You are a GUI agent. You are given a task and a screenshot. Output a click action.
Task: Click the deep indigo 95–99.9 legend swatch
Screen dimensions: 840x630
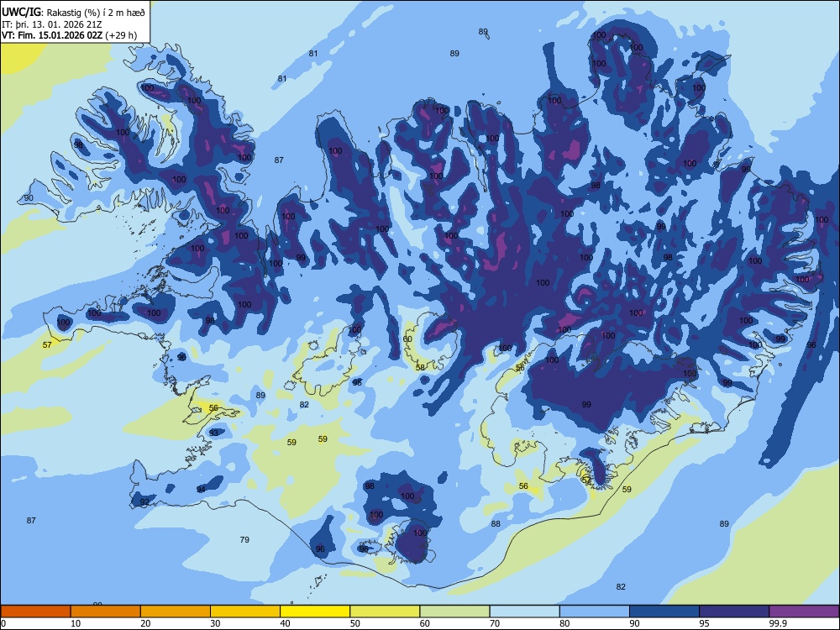coord(734,612)
